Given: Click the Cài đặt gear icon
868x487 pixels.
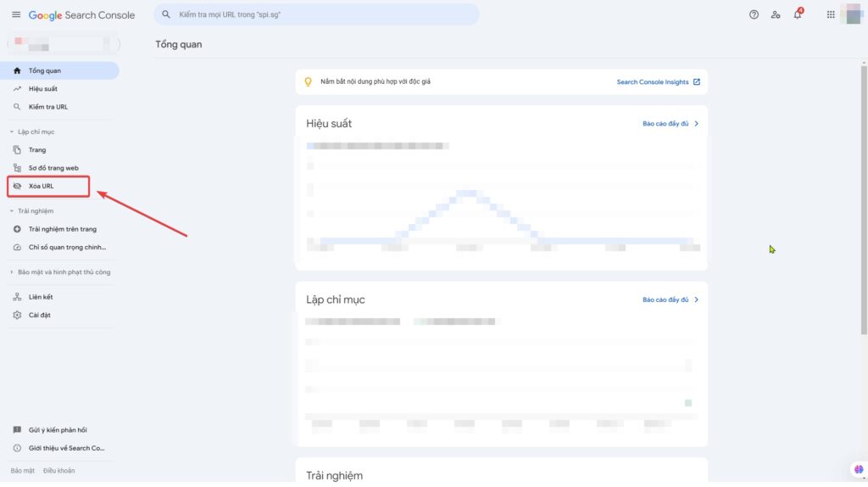Looking at the screenshot, I should pyautogui.click(x=17, y=316).
